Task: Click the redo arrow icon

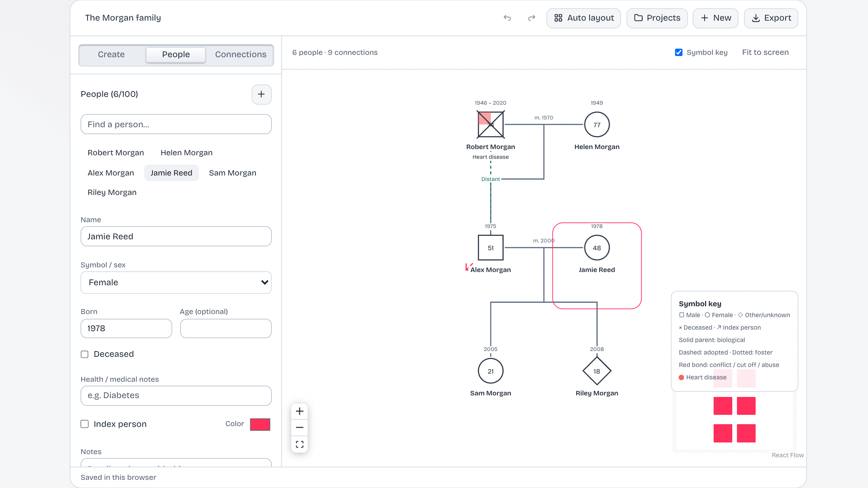Action: [532, 18]
